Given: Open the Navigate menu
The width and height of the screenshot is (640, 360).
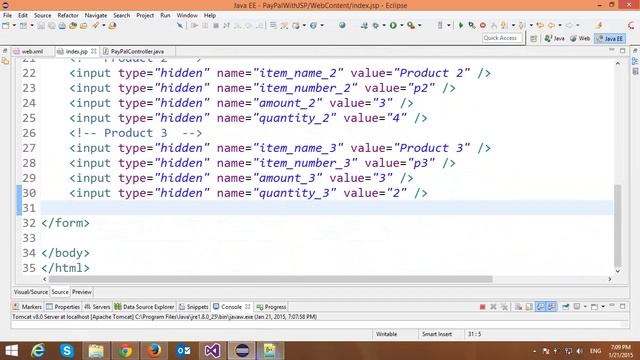Looking at the screenshot, I should 96,15.
